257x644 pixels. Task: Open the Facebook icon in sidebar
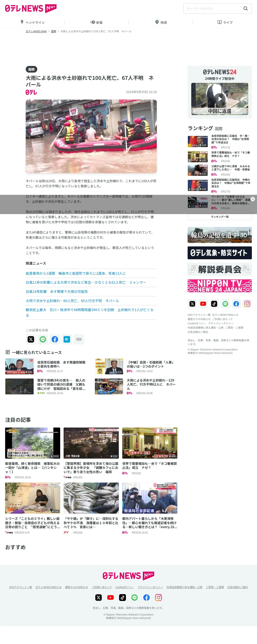coord(236,304)
